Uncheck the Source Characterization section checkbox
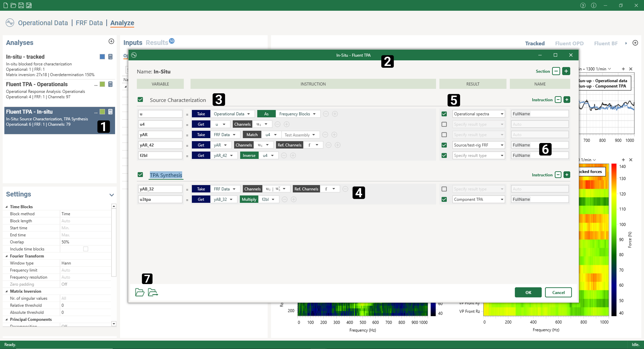The image size is (644, 349). [x=140, y=100]
